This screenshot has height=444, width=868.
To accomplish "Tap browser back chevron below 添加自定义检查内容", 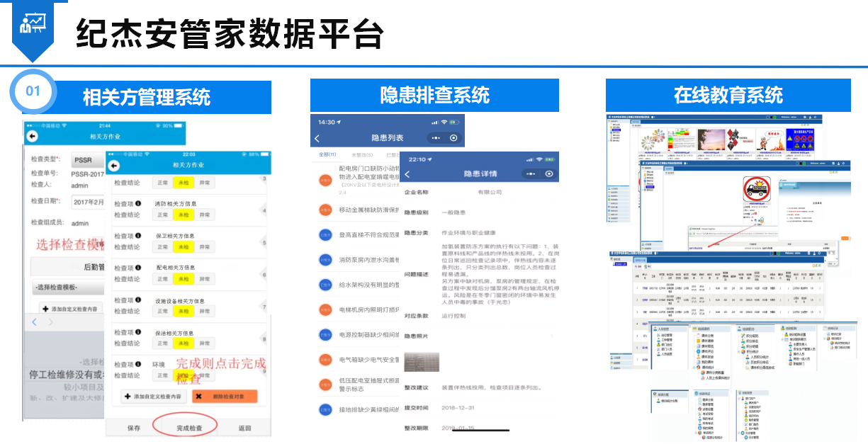I will (35, 323).
